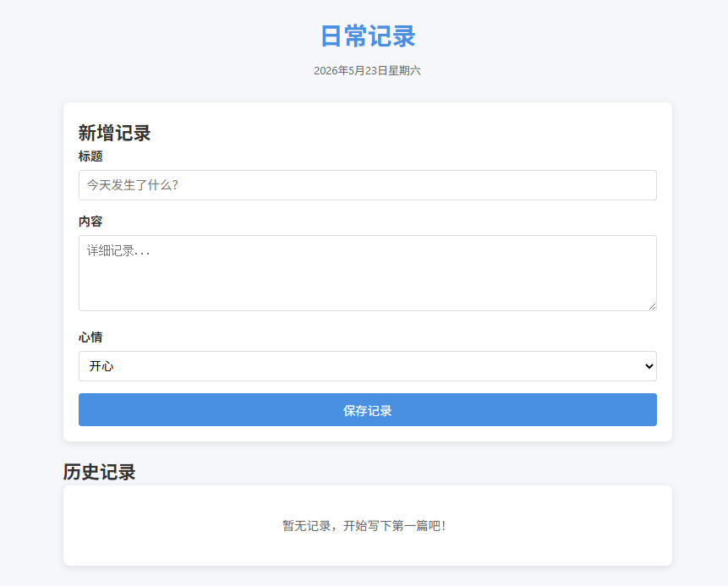Select the 日常记录 page heading
The height and width of the screenshot is (586, 728).
[x=368, y=36]
